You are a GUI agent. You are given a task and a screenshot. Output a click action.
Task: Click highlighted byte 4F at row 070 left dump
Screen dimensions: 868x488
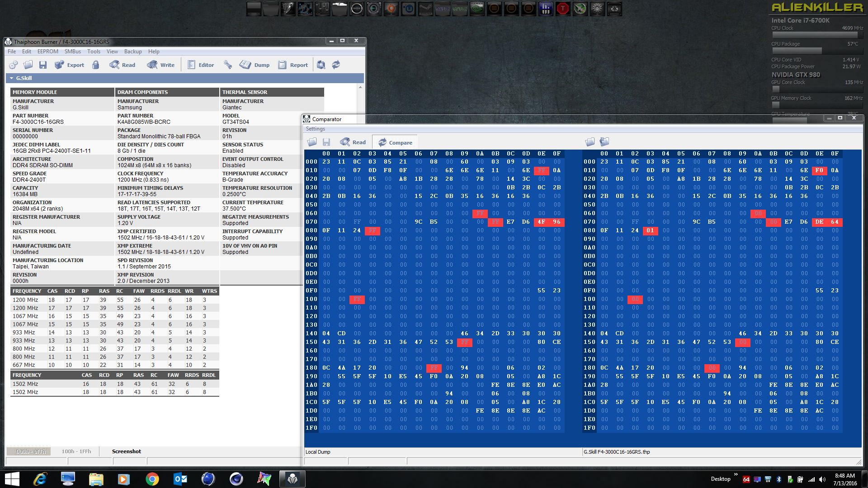[541, 222]
